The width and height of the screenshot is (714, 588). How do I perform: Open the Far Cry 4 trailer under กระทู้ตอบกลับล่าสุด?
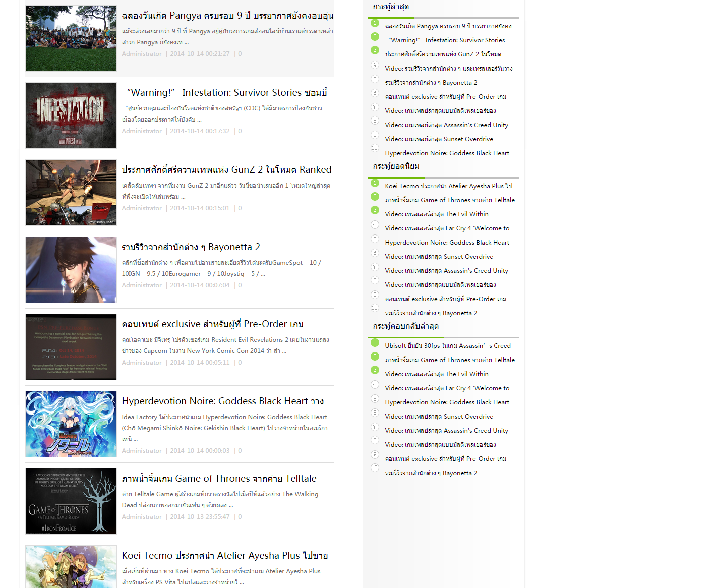[447, 388]
